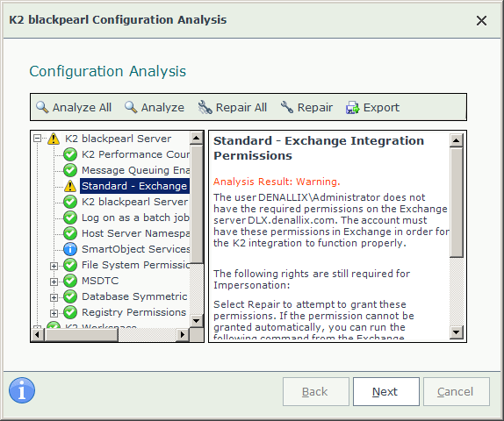Select SmartObject Services tree item
Image resolution: width=504 pixels, height=421 pixels.
pyautogui.click(x=135, y=249)
